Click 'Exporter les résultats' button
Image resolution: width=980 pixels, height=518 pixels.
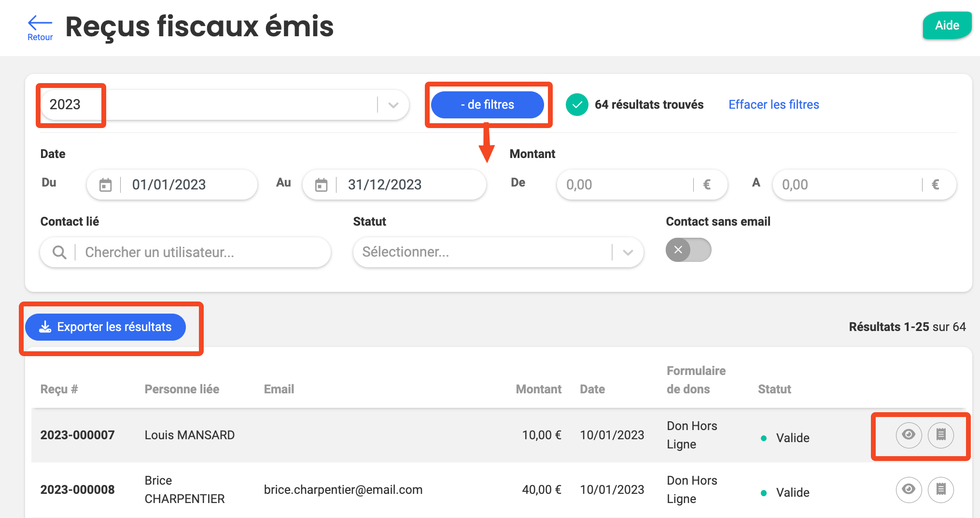pyautogui.click(x=105, y=327)
